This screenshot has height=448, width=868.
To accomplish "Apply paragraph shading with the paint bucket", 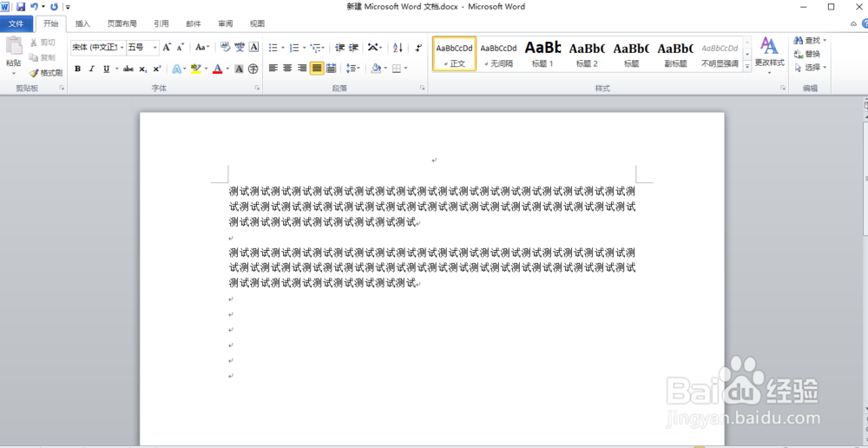I will pos(377,68).
